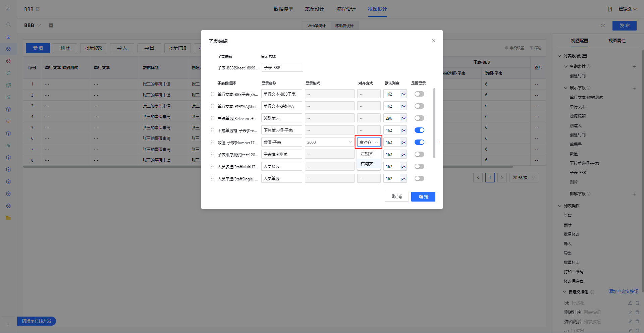644x333 pixels.
Task: Enable display for 子表排序测试 row
Action: click(419, 155)
